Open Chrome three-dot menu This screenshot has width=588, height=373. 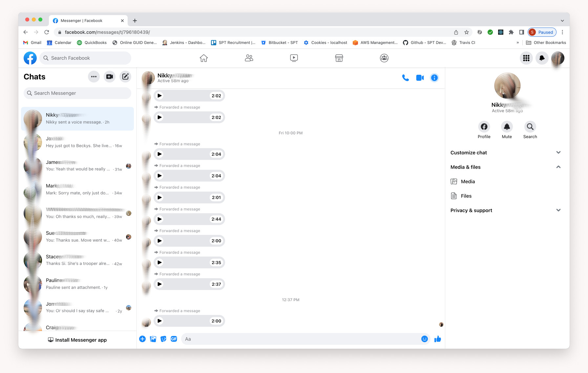point(562,32)
